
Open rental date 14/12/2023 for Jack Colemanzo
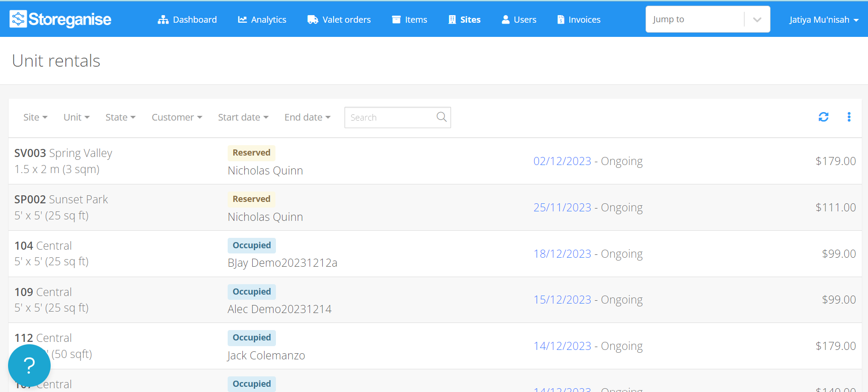click(562, 346)
